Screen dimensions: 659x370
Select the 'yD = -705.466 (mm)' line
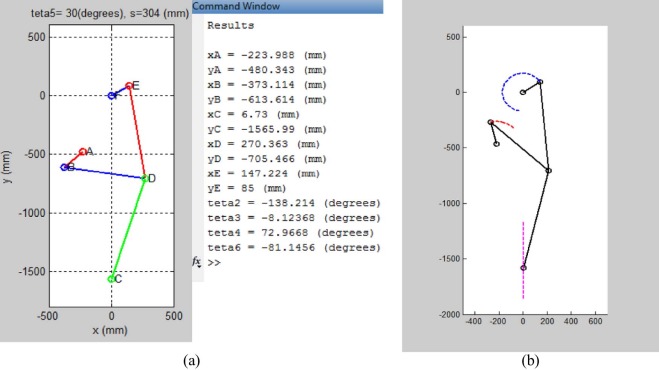click(267, 159)
